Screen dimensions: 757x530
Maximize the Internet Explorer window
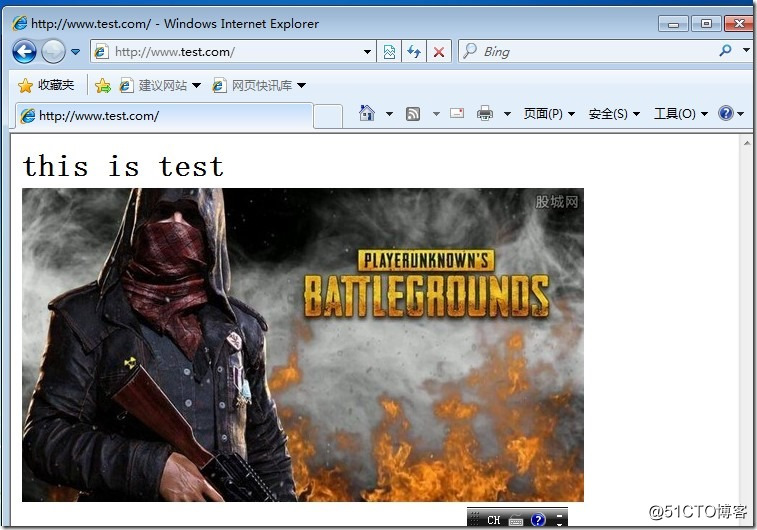(x=706, y=24)
